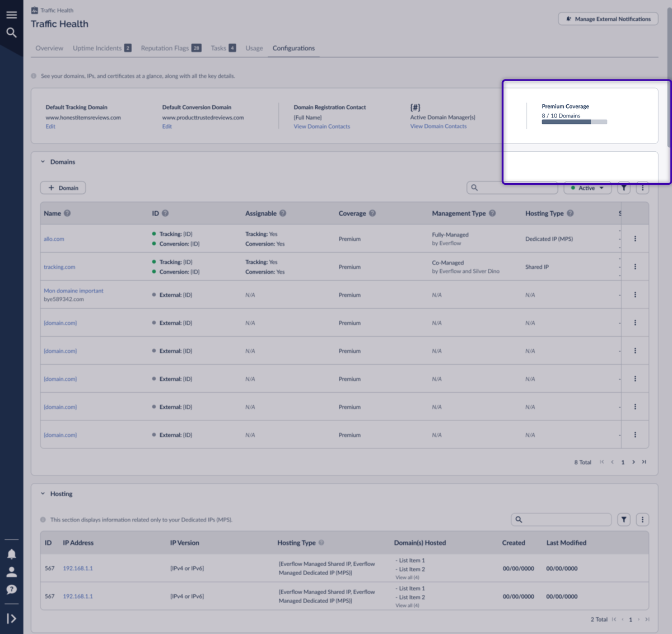Click Hosting table Hosting Type help icon
The height and width of the screenshot is (634, 672).
[321, 543]
